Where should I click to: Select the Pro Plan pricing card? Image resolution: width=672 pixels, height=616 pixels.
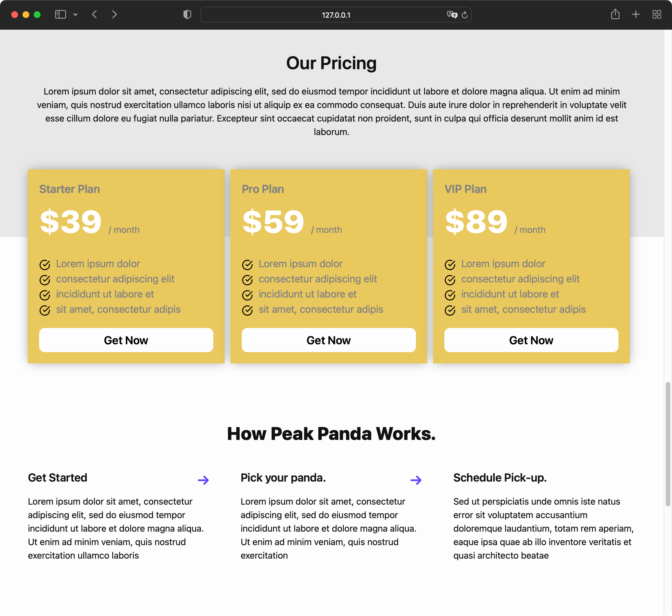(328, 266)
